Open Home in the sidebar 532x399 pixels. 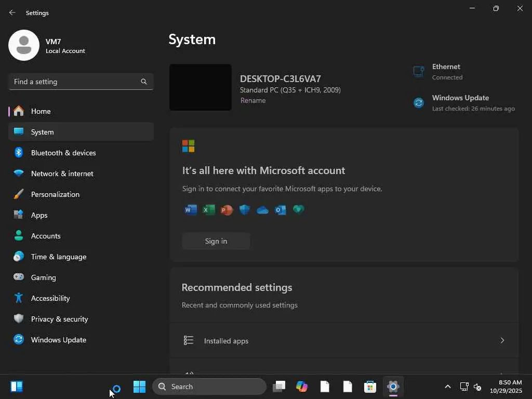point(81,111)
